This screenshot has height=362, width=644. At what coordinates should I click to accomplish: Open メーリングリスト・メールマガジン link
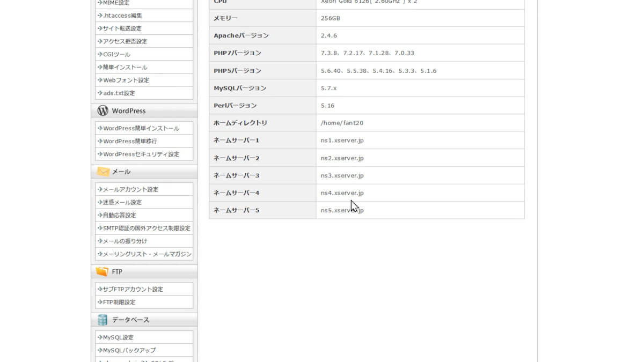coord(147,254)
